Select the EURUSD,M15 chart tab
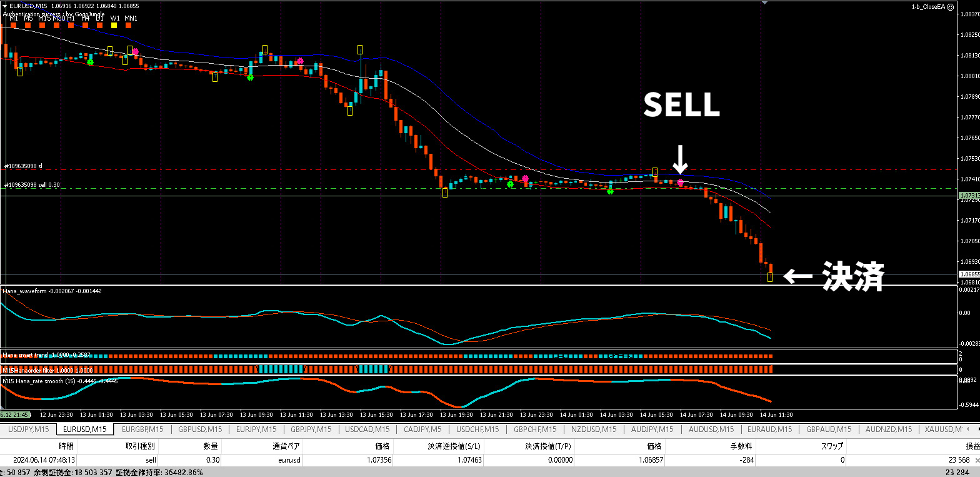 (x=85, y=429)
